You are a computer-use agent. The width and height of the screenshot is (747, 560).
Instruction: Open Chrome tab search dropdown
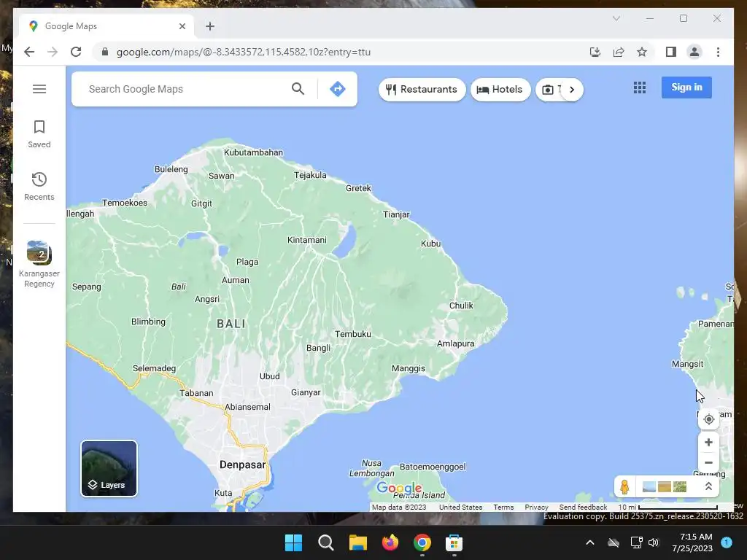(x=616, y=18)
